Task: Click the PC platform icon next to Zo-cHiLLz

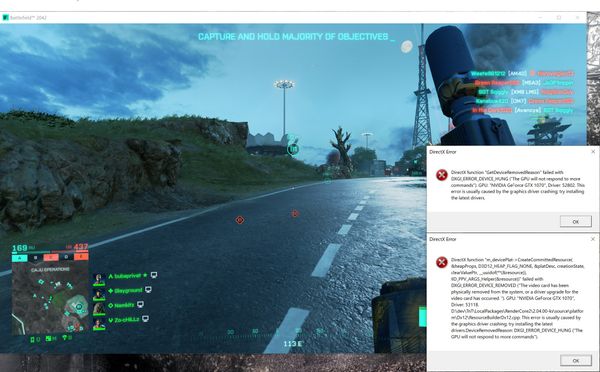Action: (x=145, y=318)
